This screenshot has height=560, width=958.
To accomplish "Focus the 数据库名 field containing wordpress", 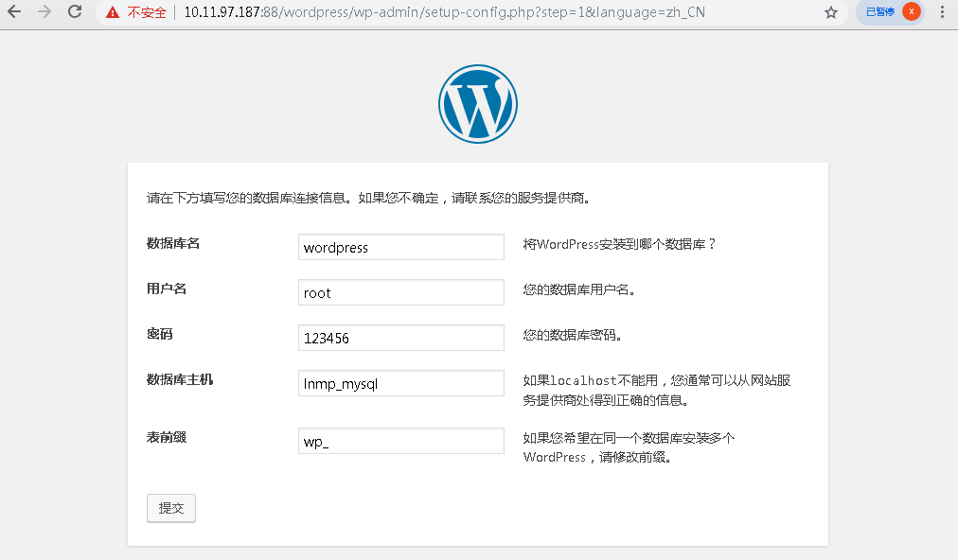I will point(400,247).
